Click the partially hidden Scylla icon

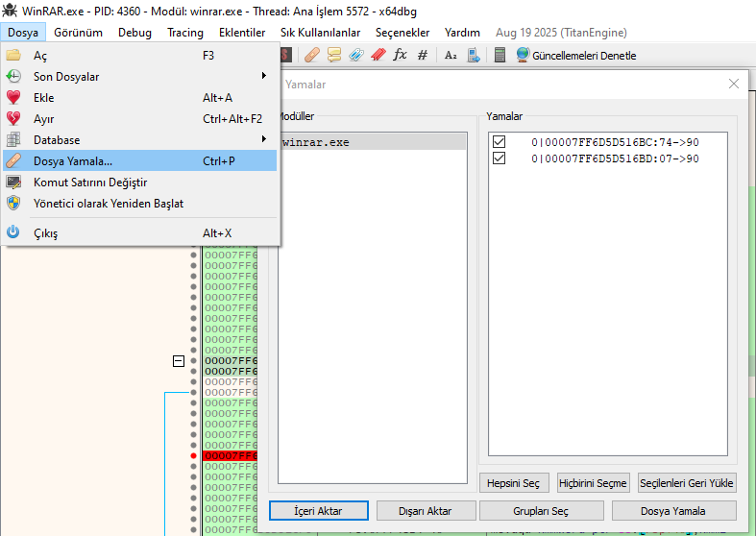tap(286, 55)
